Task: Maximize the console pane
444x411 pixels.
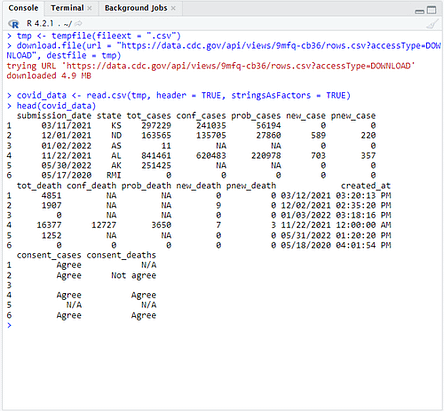Action: point(432,10)
